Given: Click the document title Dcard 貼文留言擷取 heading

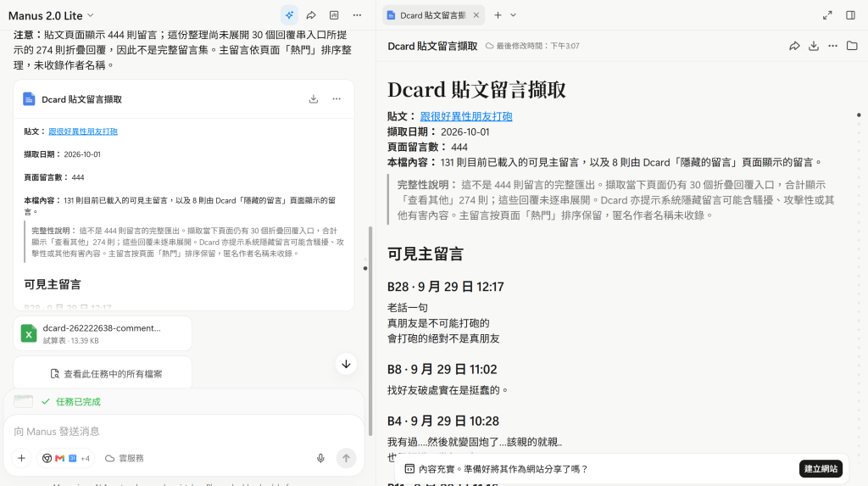Looking at the screenshot, I should 476,90.
